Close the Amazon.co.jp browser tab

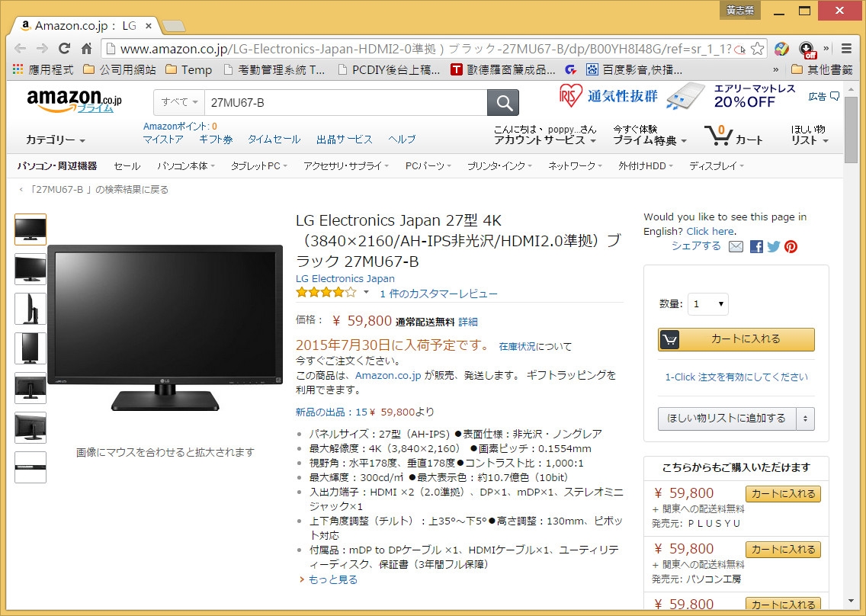pyautogui.click(x=149, y=26)
